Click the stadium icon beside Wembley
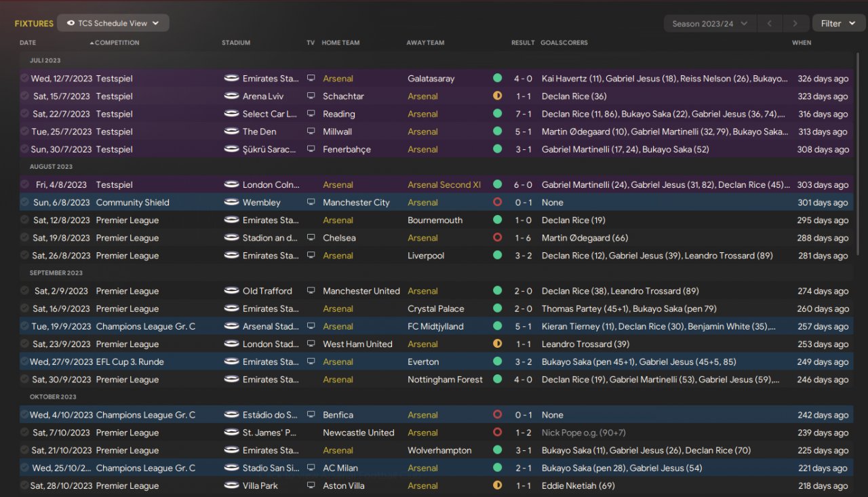This screenshot has height=497, width=868. point(231,202)
